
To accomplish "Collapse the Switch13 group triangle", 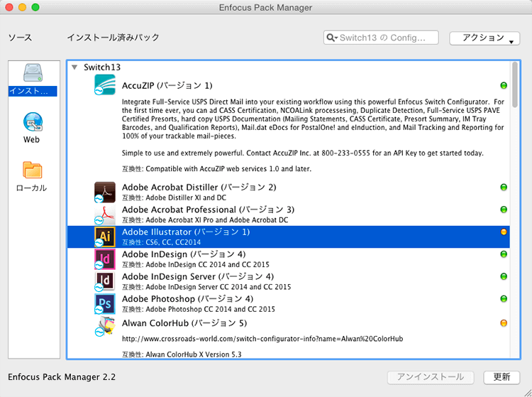I will [74, 67].
